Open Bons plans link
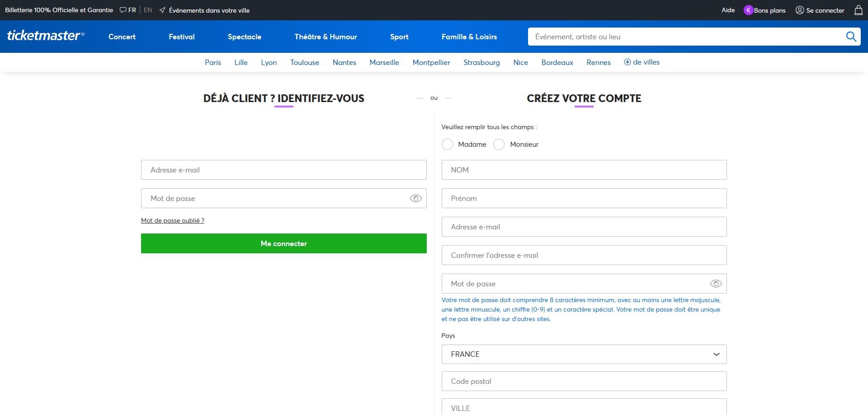 tap(769, 10)
